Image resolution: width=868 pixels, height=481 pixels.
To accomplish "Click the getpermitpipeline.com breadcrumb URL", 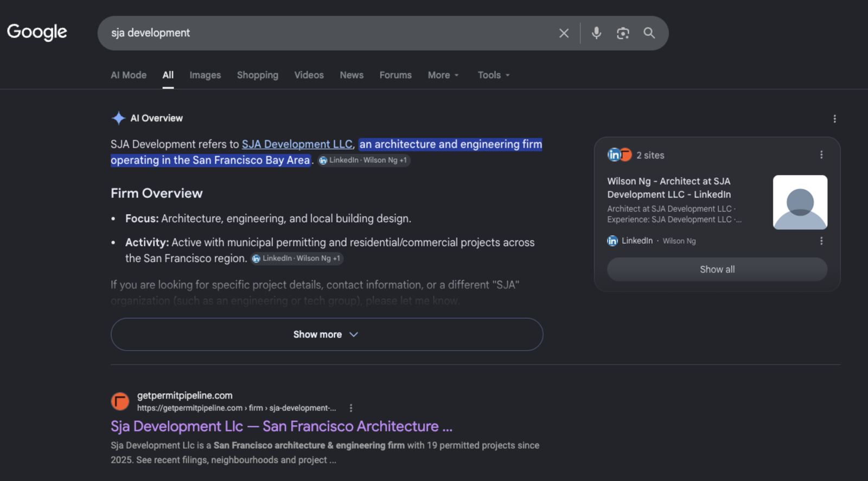I will (x=237, y=408).
